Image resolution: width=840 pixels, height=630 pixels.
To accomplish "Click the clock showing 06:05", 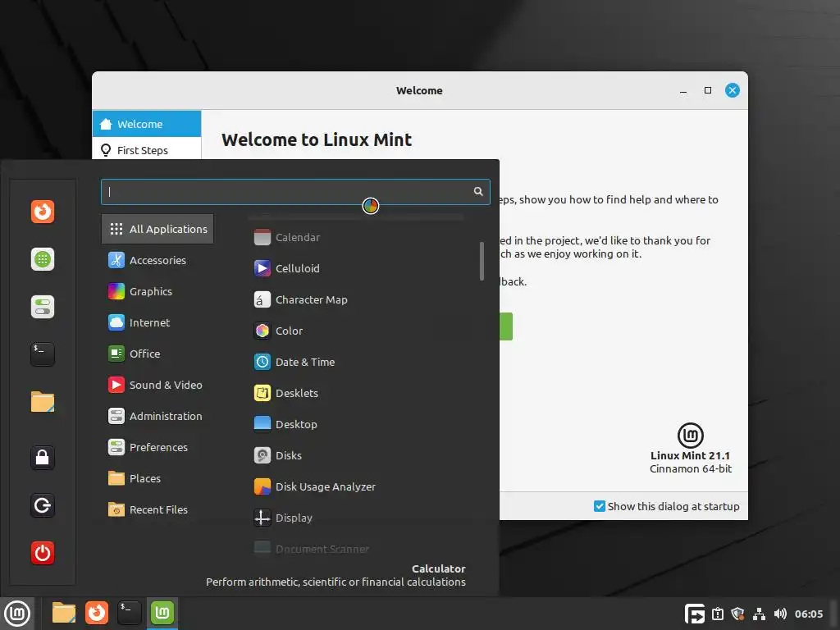I will point(808,614).
